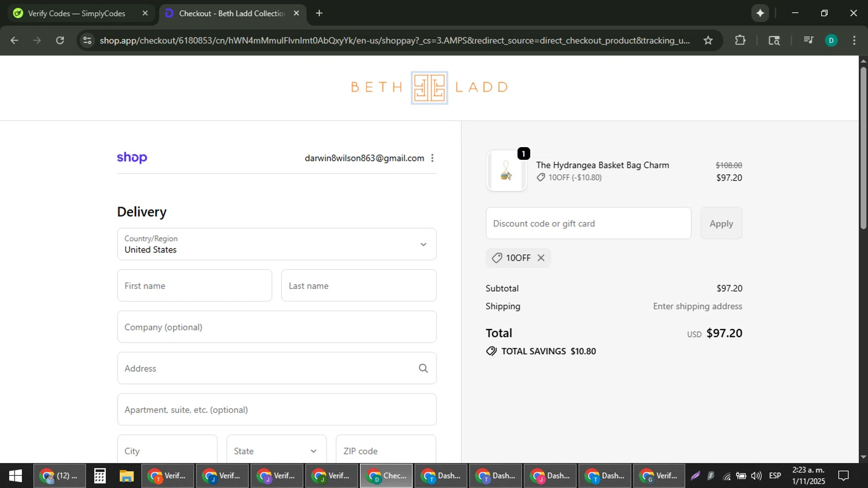Open the Shop logo link
868x488 pixels.
tap(132, 157)
